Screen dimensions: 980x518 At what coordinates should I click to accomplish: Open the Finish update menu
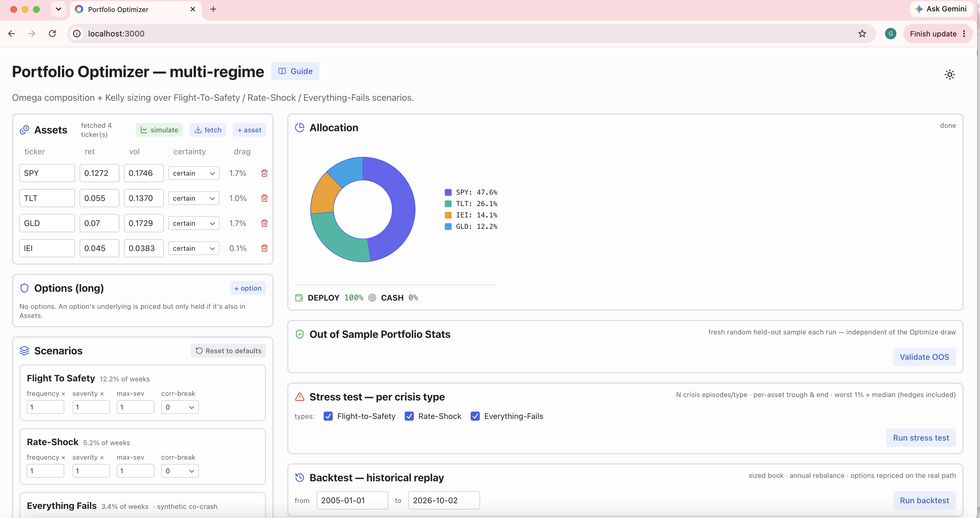(x=938, y=34)
